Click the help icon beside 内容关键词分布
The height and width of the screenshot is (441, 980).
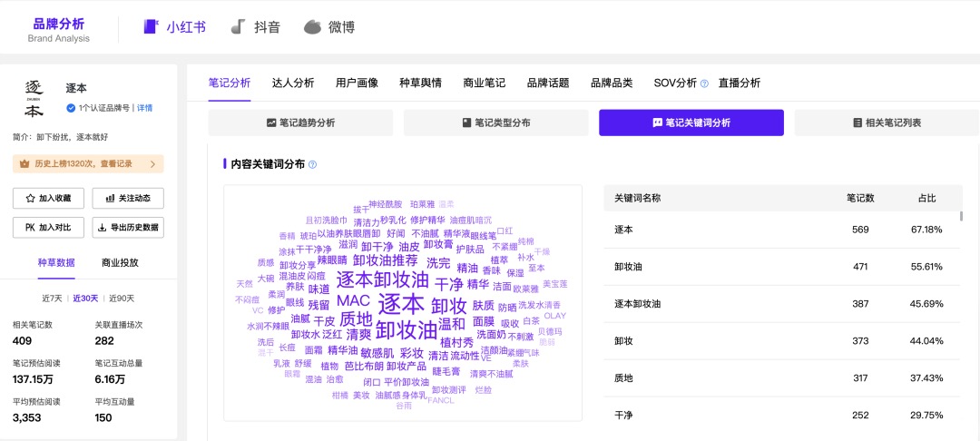pyautogui.click(x=312, y=164)
